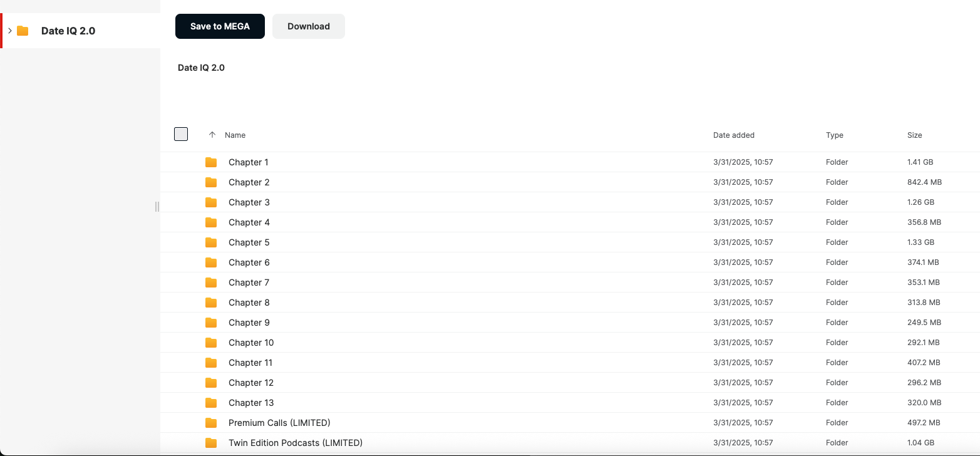Sort the list by Type column
The width and height of the screenshot is (980, 456).
pos(834,135)
